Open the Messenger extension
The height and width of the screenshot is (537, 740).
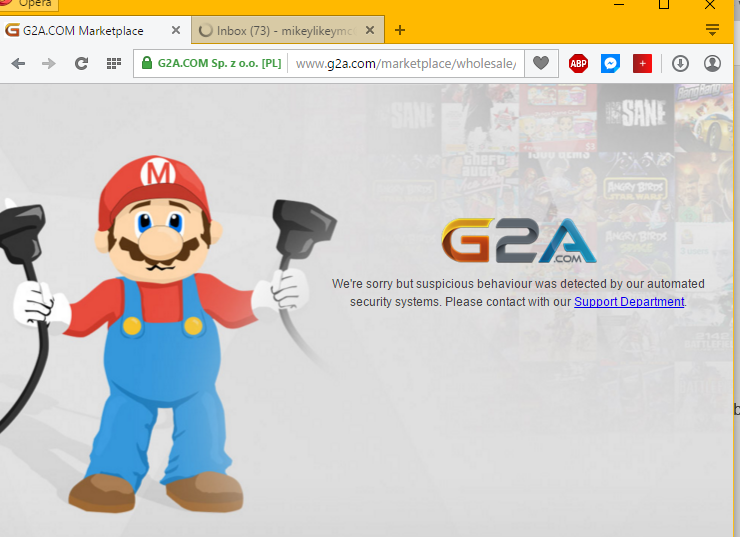click(610, 63)
